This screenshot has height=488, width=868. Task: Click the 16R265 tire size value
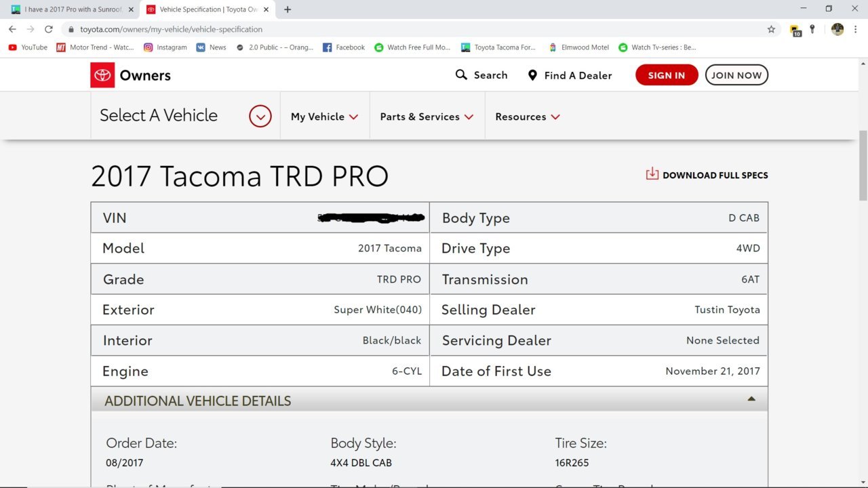click(572, 463)
